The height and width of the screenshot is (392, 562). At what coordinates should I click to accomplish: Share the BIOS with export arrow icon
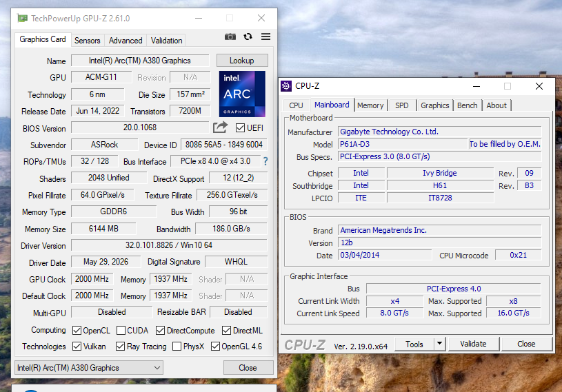tap(221, 127)
